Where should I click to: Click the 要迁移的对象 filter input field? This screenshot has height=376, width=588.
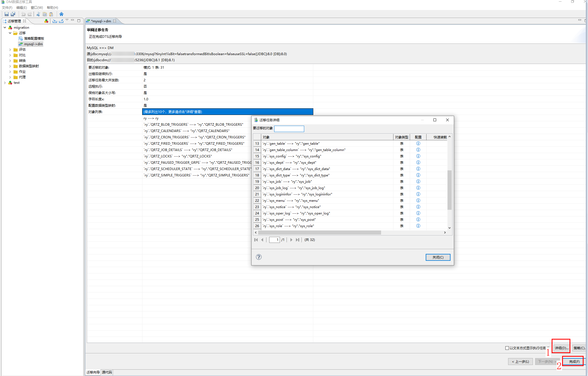click(289, 129)
